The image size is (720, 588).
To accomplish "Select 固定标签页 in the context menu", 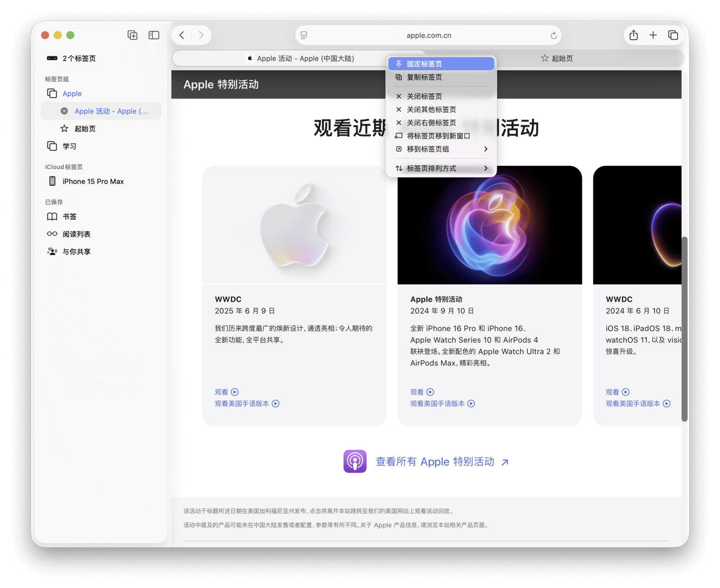I will tap(441, 64).
